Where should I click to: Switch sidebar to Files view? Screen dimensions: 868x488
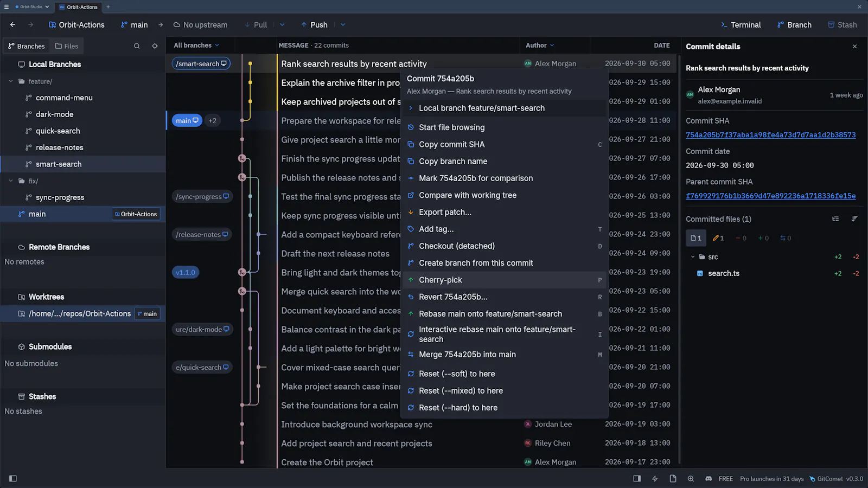pos(67,46)
